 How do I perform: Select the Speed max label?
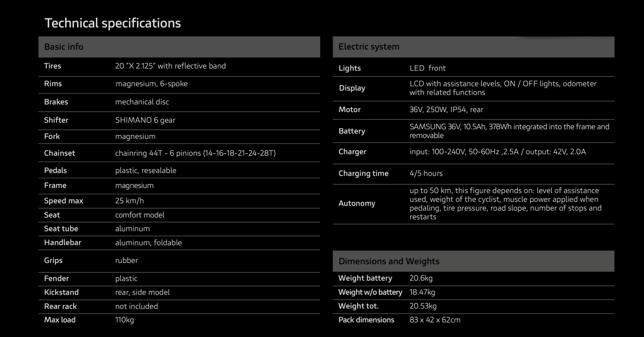[x=63, y=201]
